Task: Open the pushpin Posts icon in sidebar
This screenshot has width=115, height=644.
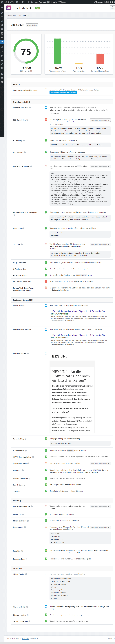Action: [2, 13]
